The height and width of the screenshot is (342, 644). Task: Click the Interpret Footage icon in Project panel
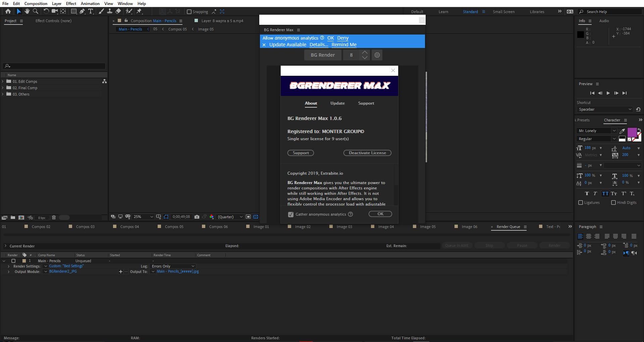click(4, 218)
